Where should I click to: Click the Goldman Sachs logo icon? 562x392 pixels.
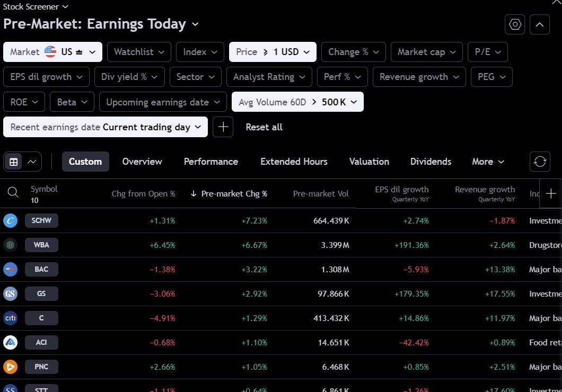point(11,293)
